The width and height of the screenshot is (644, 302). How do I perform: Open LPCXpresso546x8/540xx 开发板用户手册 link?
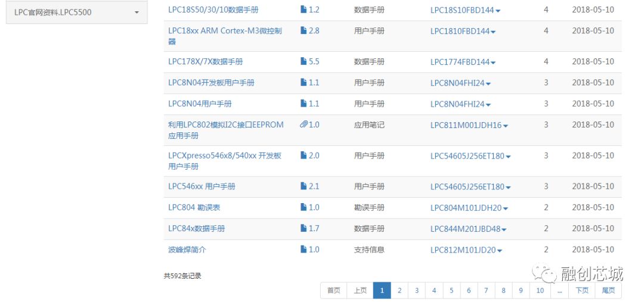tap(225, 161)
